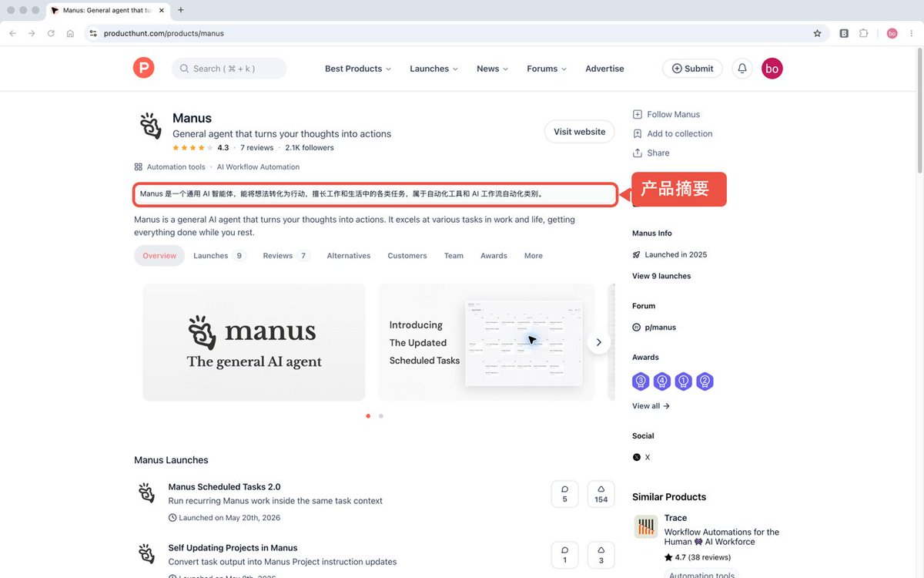Open the X social icon

637,457
